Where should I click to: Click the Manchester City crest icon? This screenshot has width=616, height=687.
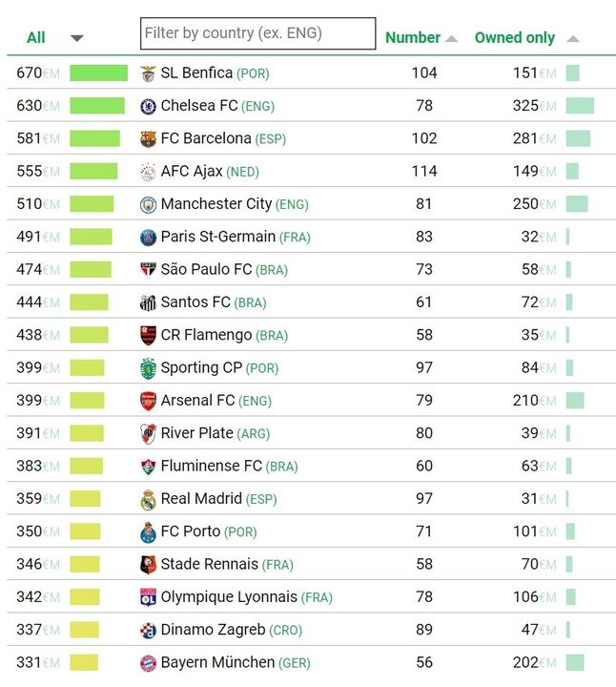pos(148,204)
